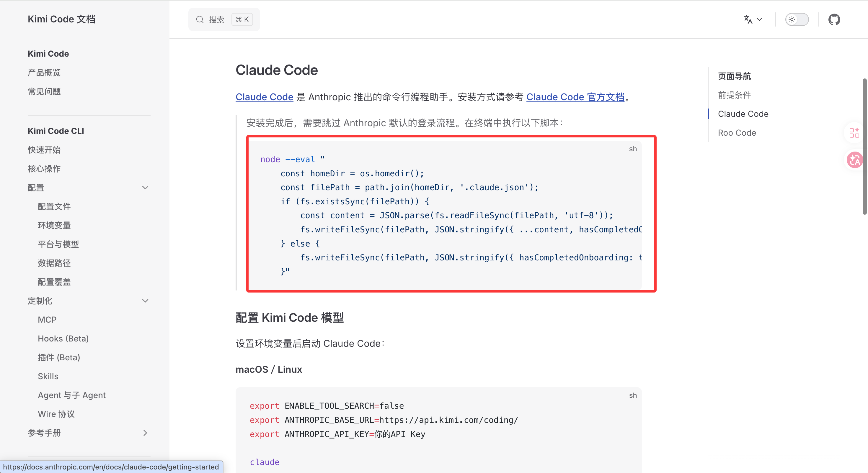Open Hooks (Beta) sidebar page

(x=63, y=338)
